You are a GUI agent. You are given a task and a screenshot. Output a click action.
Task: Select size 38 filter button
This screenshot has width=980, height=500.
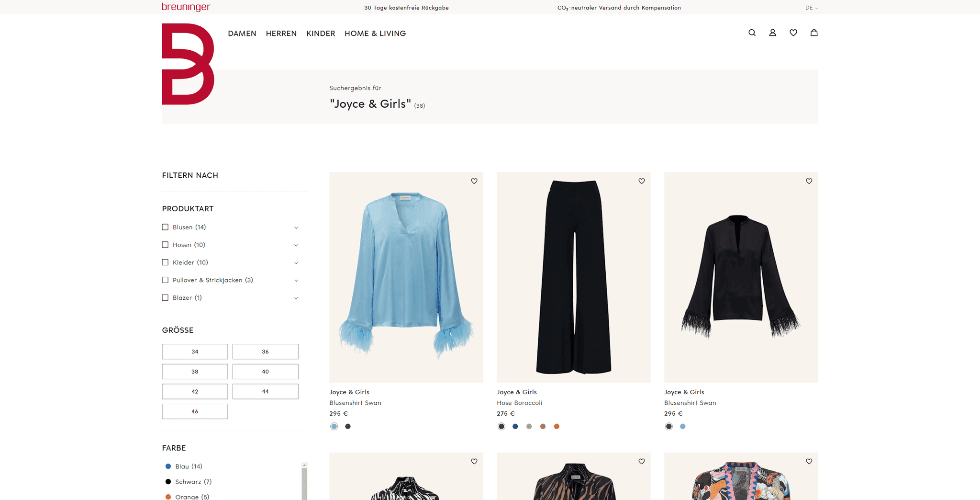pos(195,372)
